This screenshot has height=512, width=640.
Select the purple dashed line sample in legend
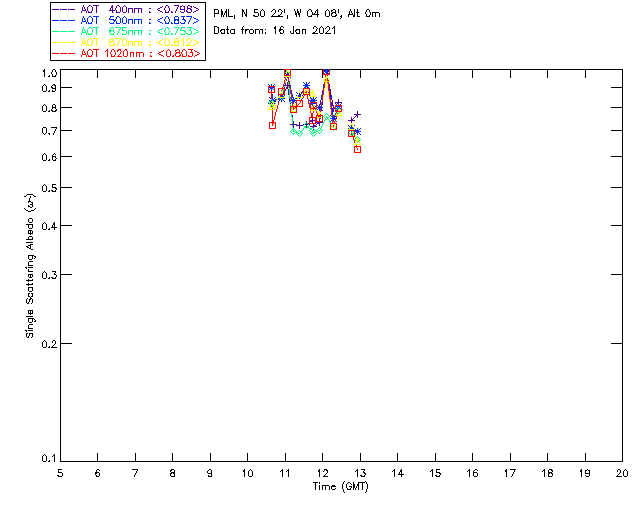pos(64,9)
